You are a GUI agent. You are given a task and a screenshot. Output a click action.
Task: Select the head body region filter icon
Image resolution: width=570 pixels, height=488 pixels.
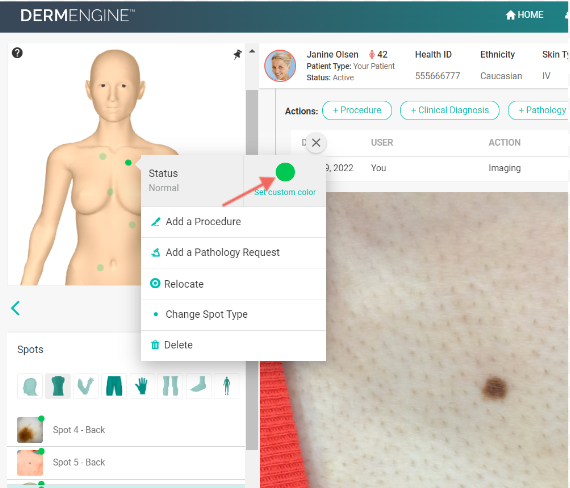click(30, 386)
